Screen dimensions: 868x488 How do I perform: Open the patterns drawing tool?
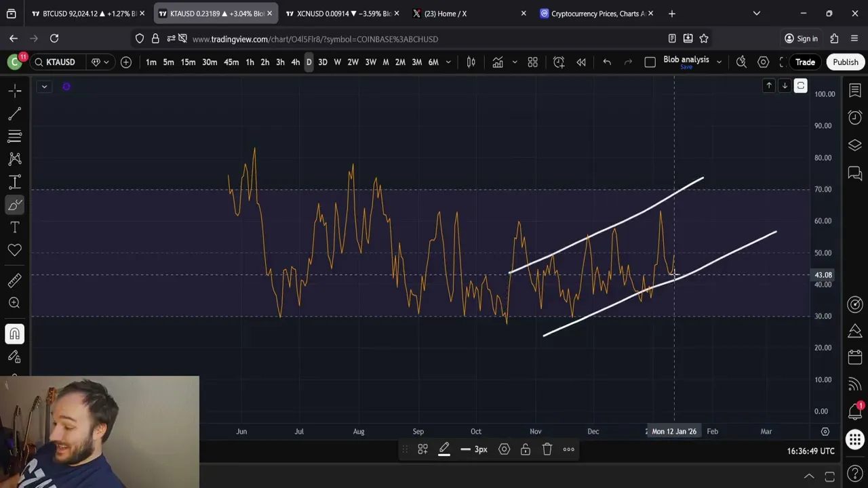15,159
